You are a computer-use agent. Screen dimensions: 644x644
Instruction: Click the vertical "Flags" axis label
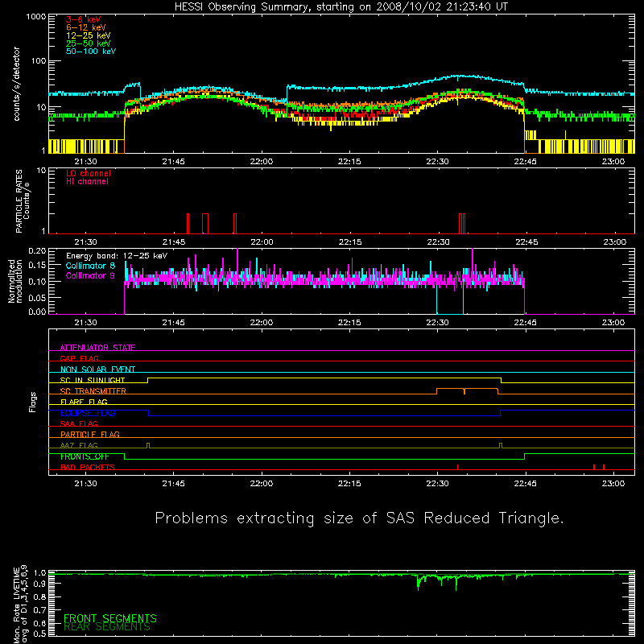[33, 402]
